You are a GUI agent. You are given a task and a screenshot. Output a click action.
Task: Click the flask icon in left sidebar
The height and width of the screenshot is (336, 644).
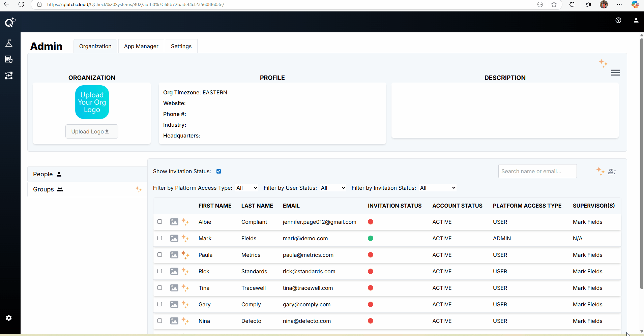pyautogui.click(x=9, y=43)
